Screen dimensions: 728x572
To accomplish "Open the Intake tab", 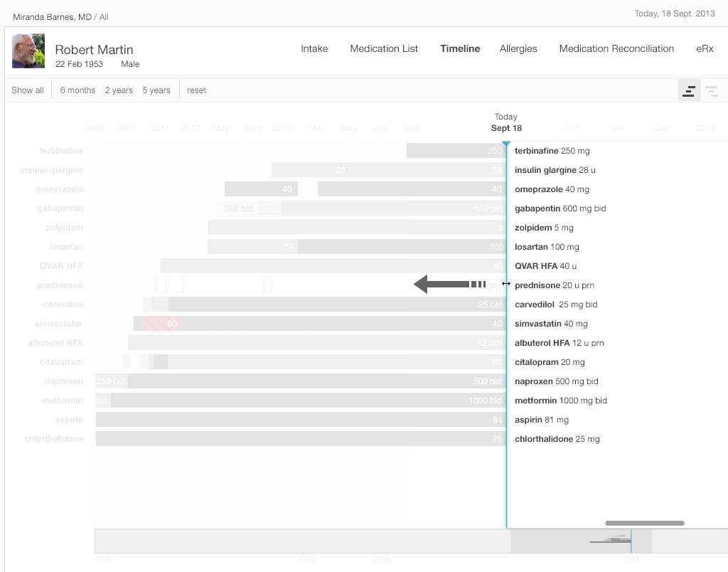I will tap(314, 49).
